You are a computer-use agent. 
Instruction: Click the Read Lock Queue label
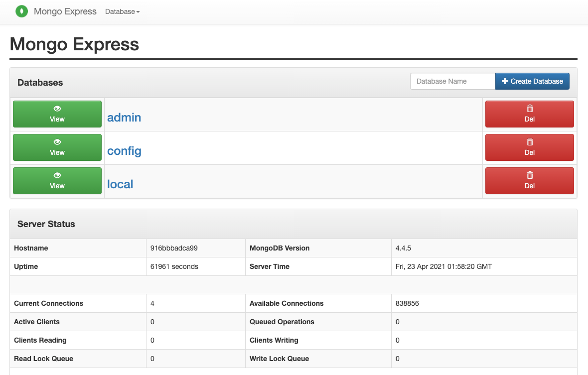point(43,359)
